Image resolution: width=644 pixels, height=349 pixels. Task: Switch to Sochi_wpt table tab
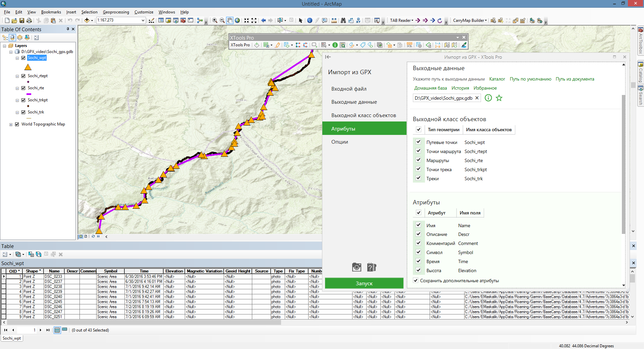(12, 338)
